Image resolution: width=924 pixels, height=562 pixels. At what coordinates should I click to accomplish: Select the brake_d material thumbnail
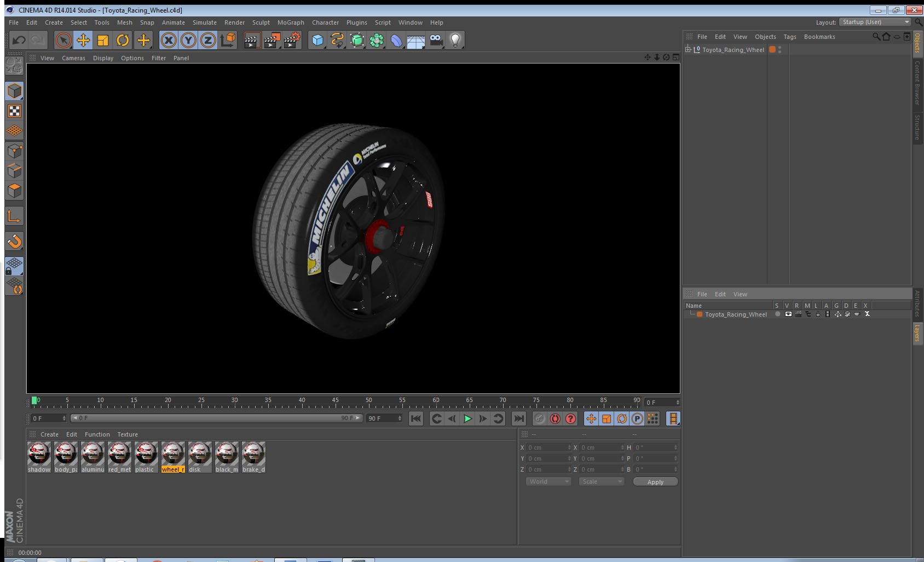coord(253,457)
